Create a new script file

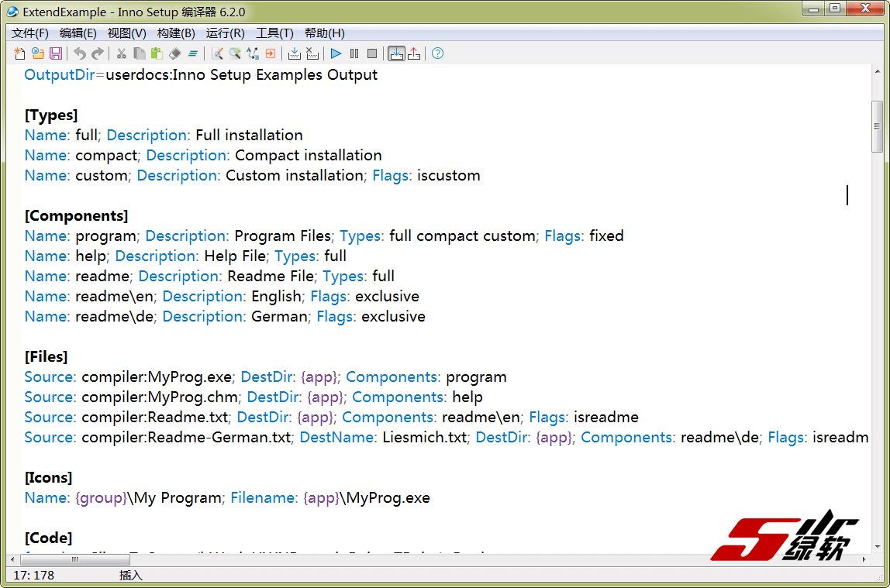pos(20,54)
